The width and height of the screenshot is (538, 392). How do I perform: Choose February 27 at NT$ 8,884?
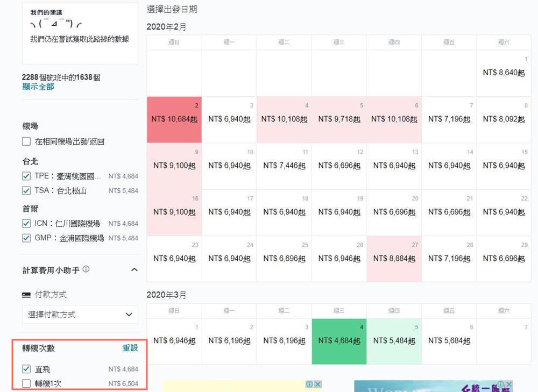[x=394, y=259]
